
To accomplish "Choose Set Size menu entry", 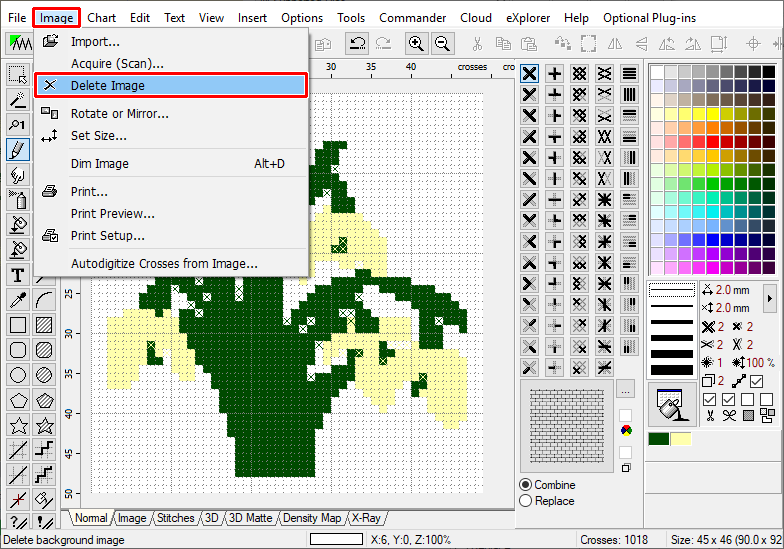I will [x=170, y=136].
